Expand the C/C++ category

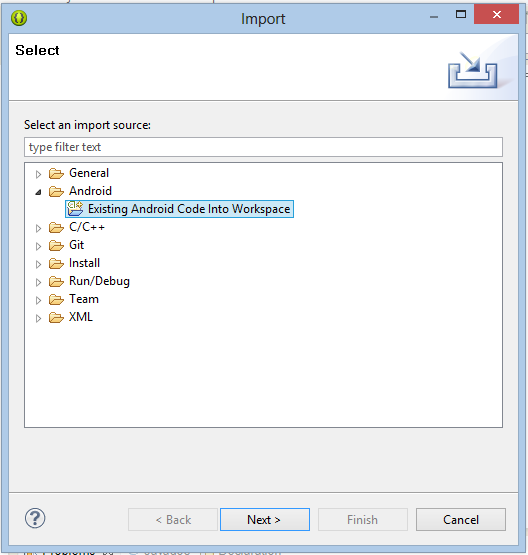38,228
